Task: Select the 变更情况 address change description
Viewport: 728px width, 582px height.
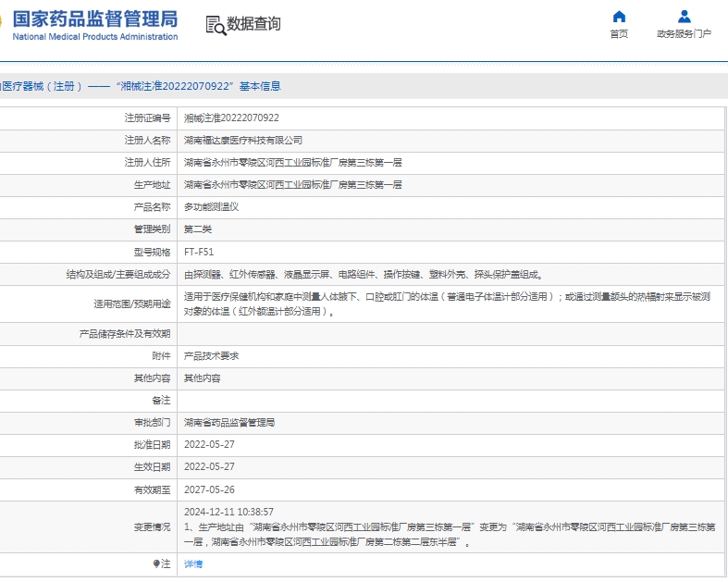Action: point(450,535)
